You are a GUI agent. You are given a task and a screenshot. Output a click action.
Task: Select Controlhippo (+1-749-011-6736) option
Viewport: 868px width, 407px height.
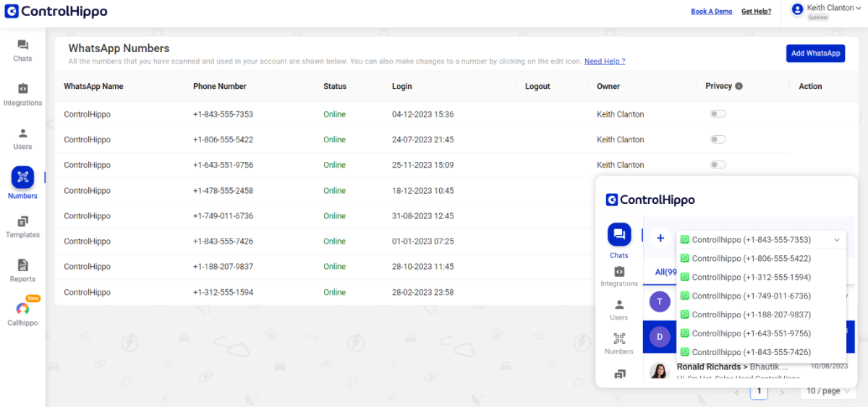tap(751, 296)
